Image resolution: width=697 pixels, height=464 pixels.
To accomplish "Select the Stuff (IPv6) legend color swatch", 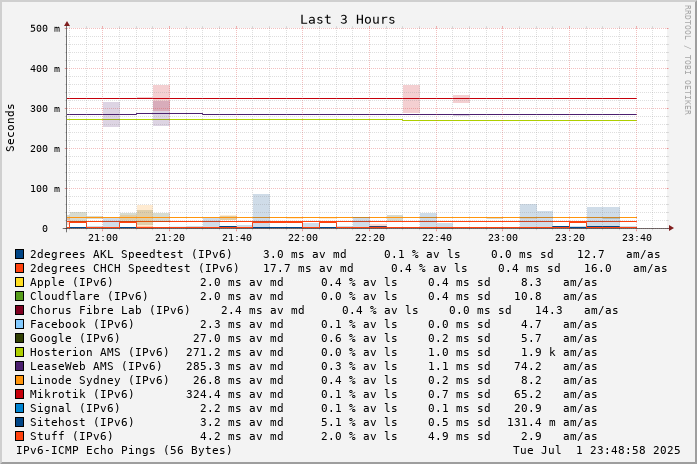I will click(x=19, y=436).
